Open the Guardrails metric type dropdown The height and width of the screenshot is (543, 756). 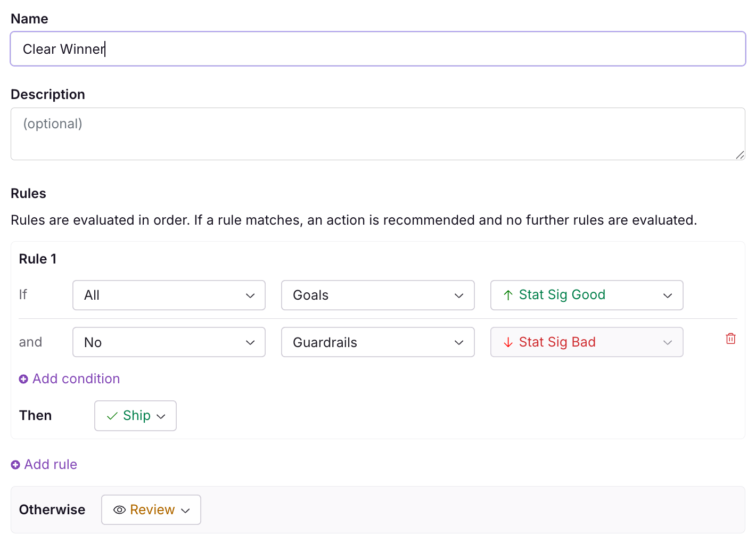click(x=377, y=342)
